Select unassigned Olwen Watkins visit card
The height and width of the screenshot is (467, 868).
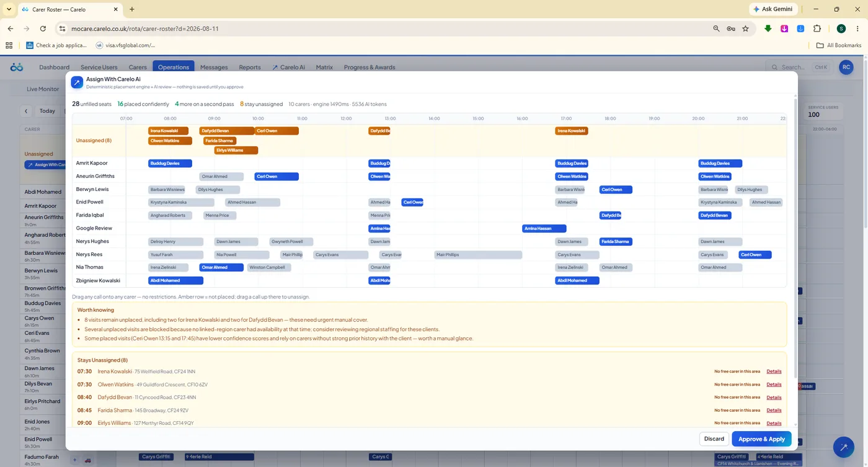tap(170, 141)
